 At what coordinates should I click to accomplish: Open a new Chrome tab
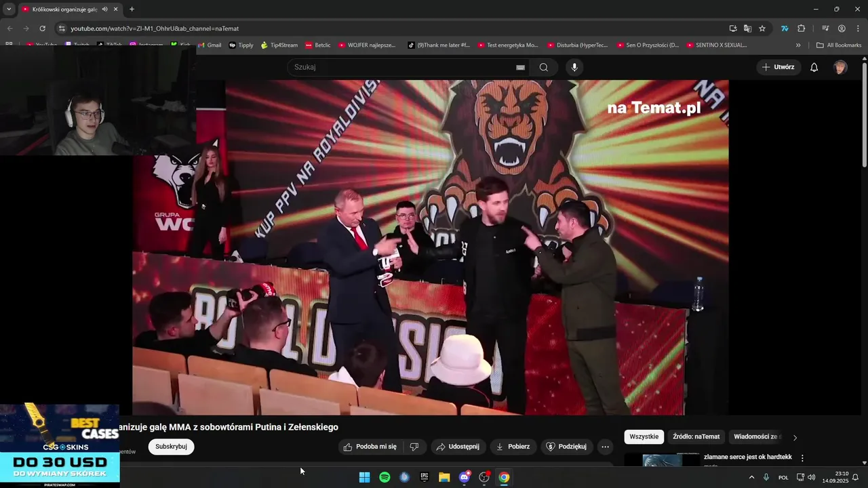pos(132,9)
